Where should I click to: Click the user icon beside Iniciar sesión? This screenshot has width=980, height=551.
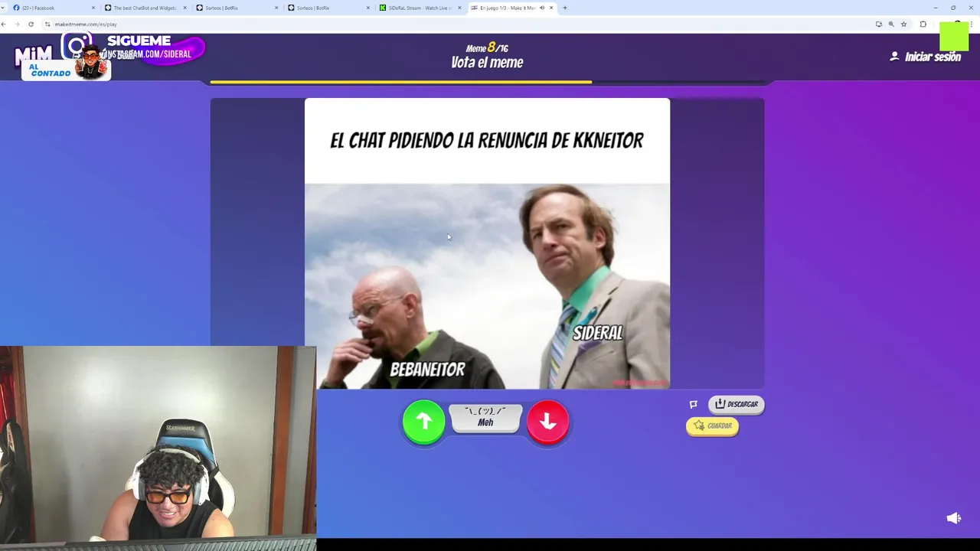[x=894, y=57]
